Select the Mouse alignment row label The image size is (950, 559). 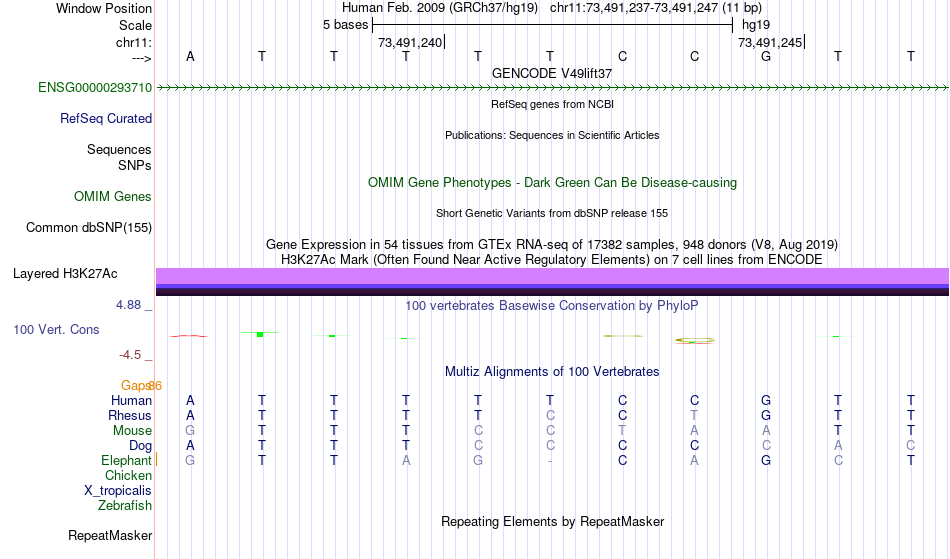tap(132, 431)
